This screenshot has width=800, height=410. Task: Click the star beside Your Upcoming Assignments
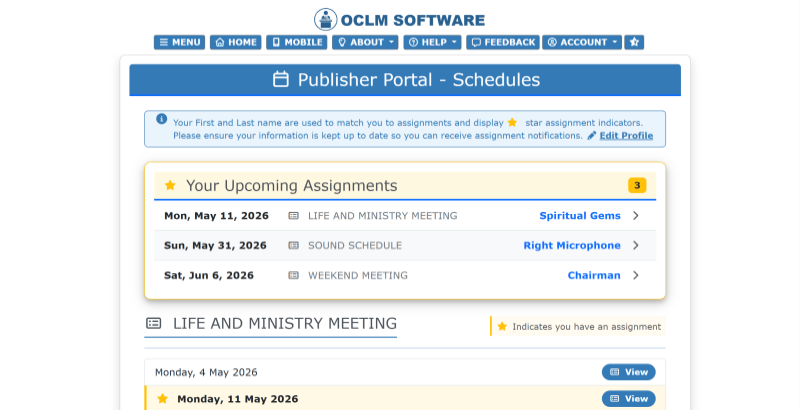tap(170, 185)
